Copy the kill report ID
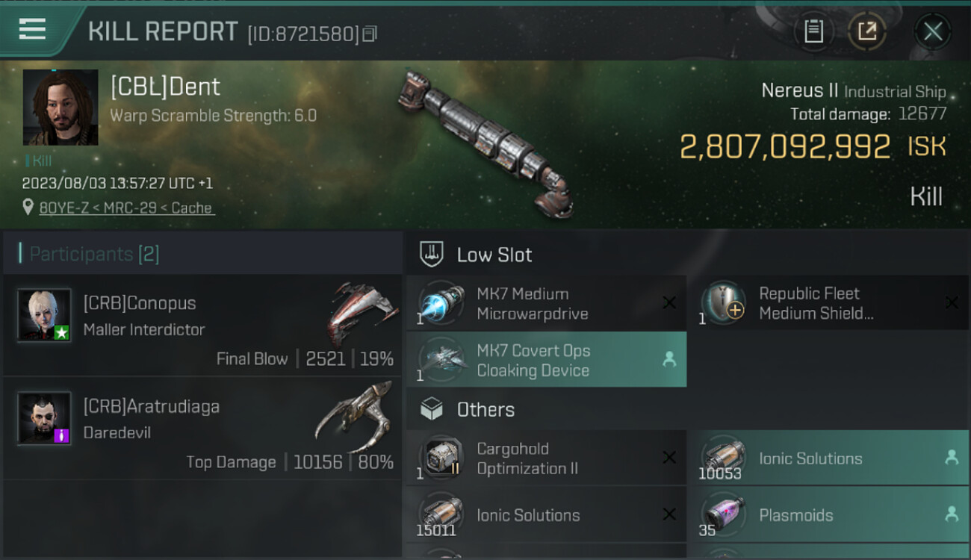The image size is (971, 560). (x=370, y=34)
